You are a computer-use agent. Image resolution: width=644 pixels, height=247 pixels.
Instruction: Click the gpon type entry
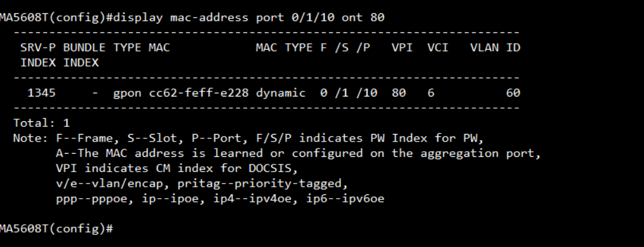click(127, 94)
